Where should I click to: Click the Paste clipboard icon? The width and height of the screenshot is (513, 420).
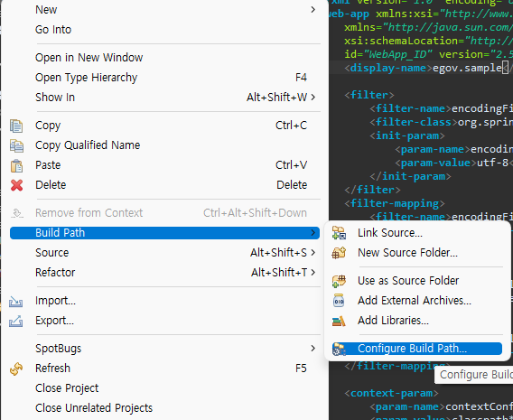coord(16,165)
